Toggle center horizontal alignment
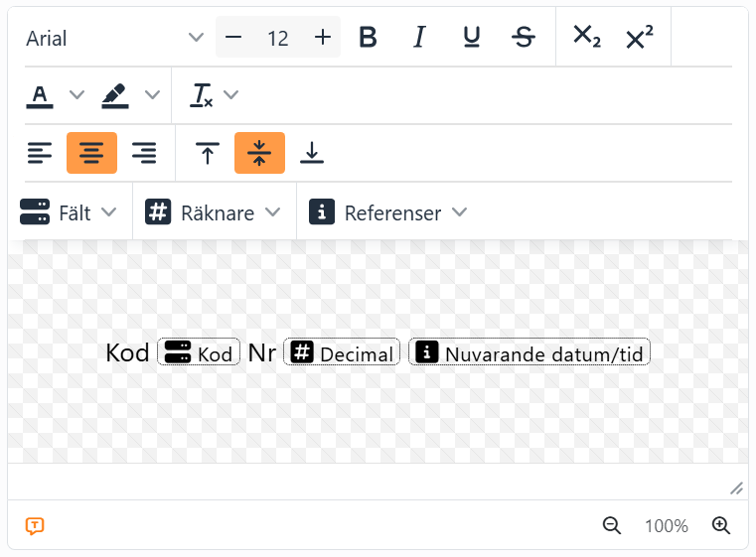Viewport: 756px width, 557px height. (91, 153)
